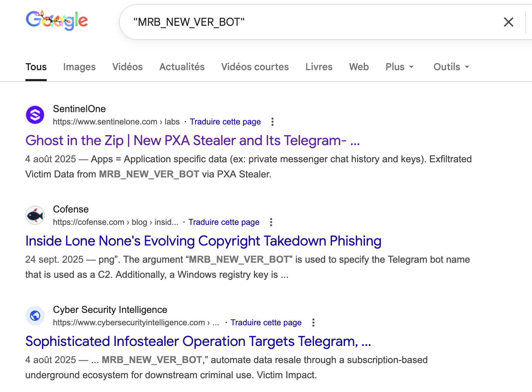The width and height of the screenshot is (532, 392).
Task: Click the search query input field
Action: click(309, 22)
